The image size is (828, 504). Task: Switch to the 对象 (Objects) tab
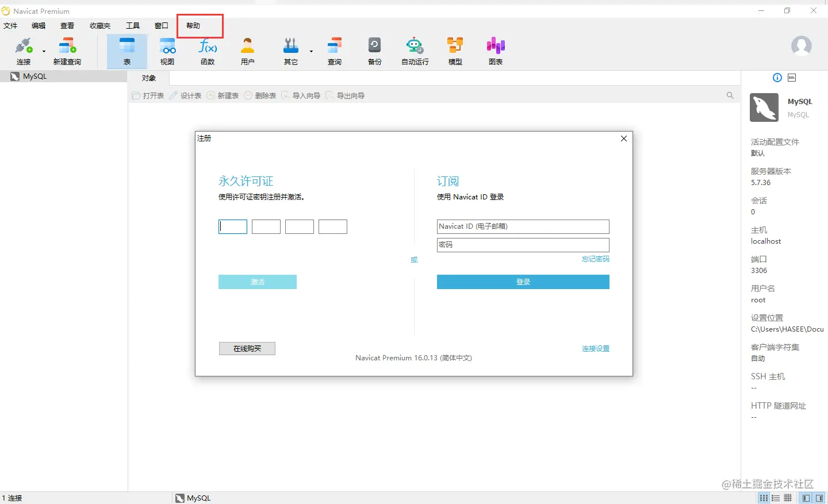149,78
